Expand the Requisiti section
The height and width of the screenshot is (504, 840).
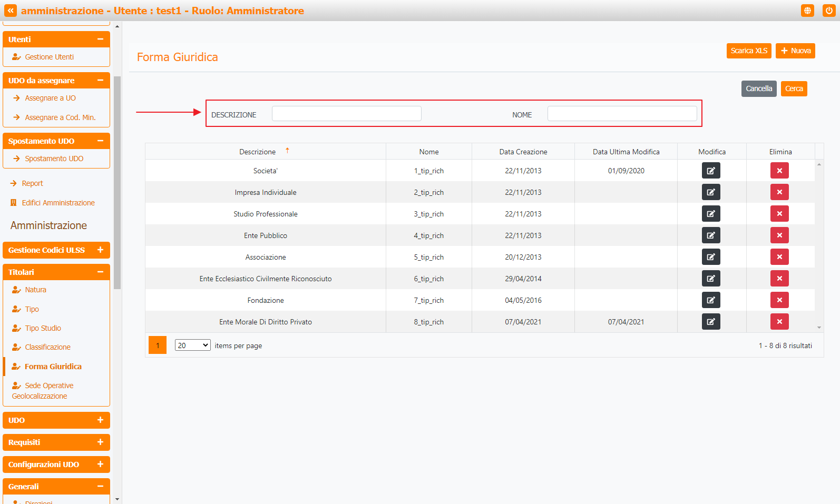click(x=100, y=442)
